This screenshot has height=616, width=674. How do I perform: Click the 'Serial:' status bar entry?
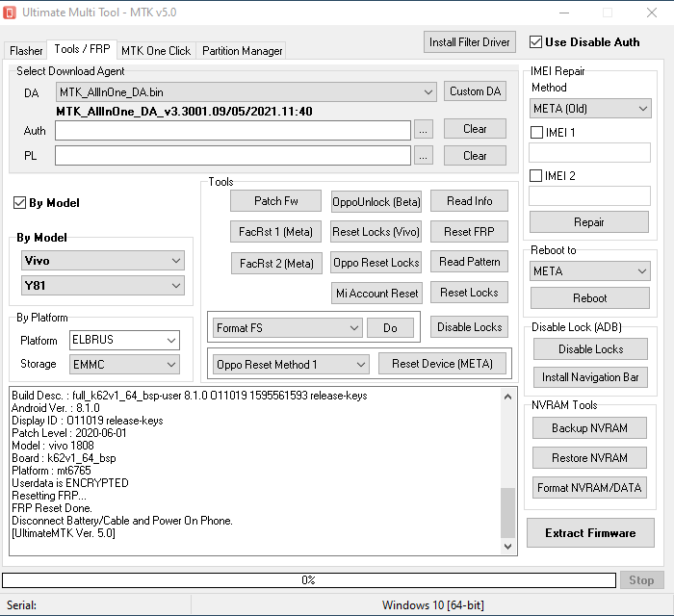click(x=21, y=604)
